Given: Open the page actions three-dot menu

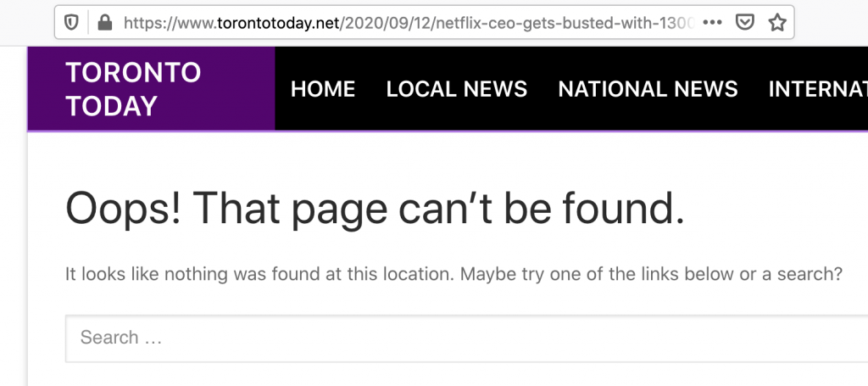Looking at the screenshot, I should point(713,23).
